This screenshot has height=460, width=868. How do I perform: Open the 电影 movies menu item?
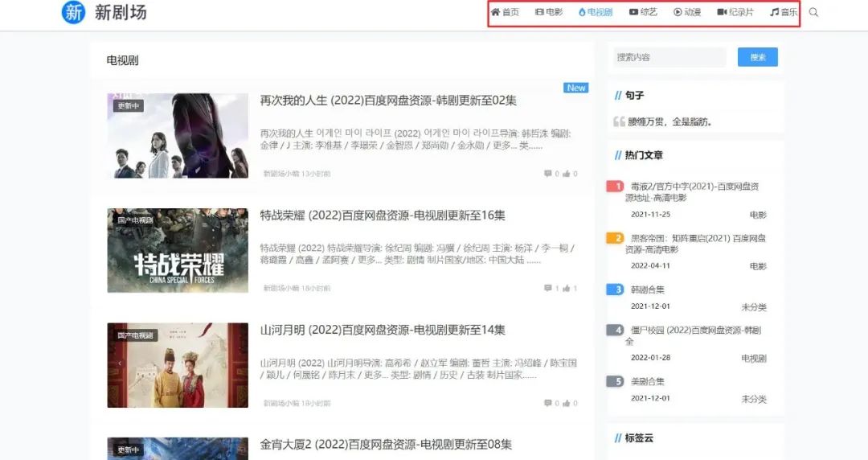(549, 12)
